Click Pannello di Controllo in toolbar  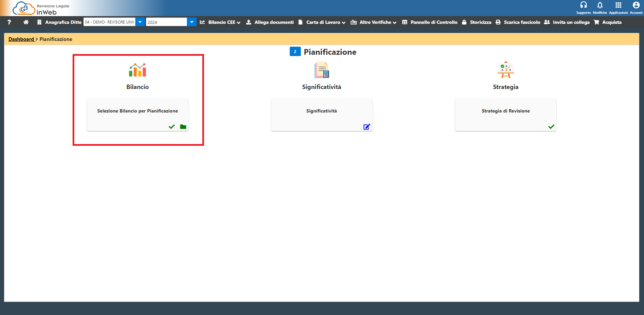click(x=430, y=22)
